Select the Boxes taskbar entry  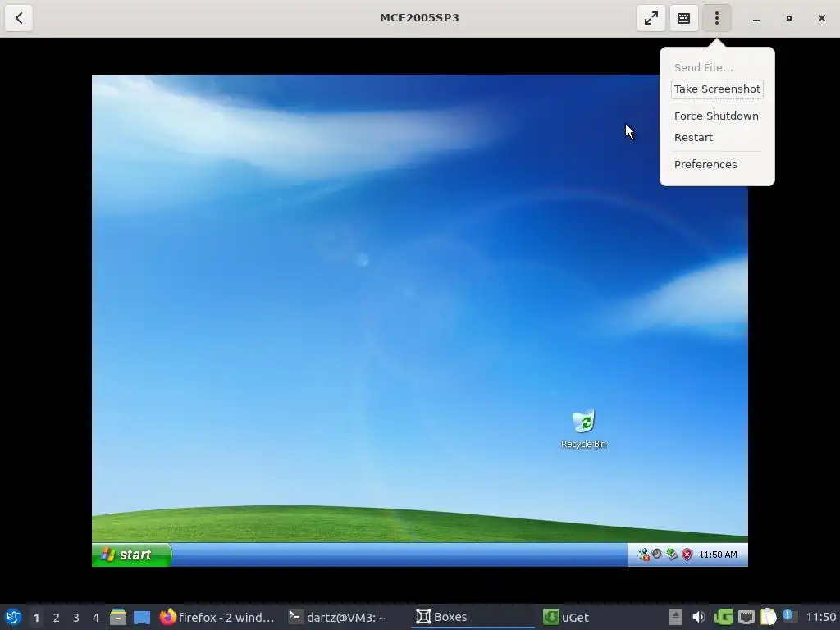pos(473,617)
